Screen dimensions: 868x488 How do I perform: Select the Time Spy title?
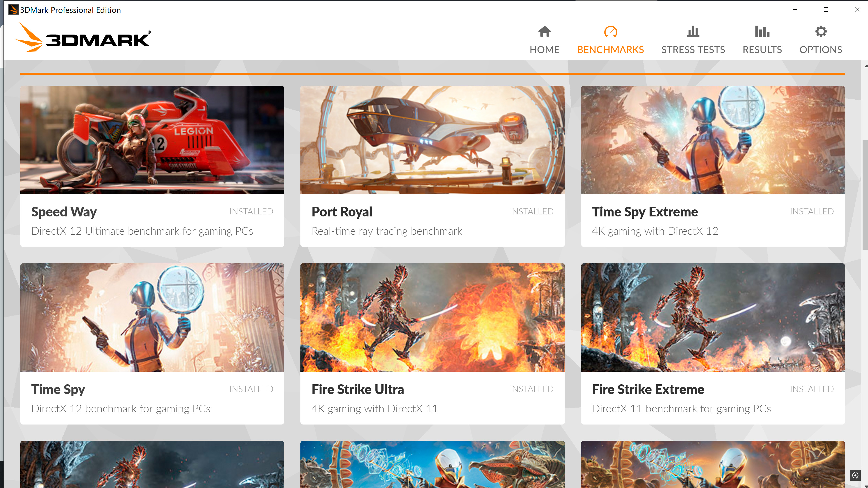click(58, 389)
